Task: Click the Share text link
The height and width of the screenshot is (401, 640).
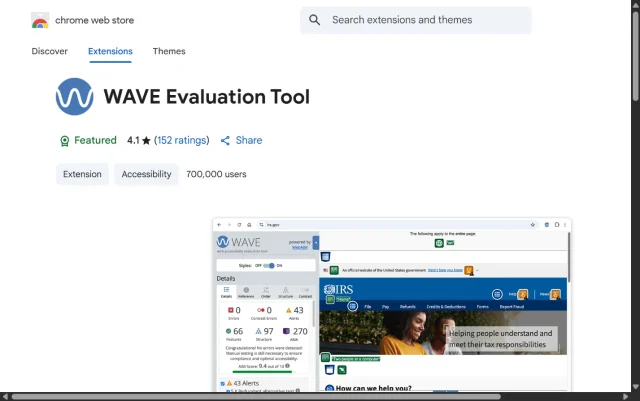Action: [249, 140]
